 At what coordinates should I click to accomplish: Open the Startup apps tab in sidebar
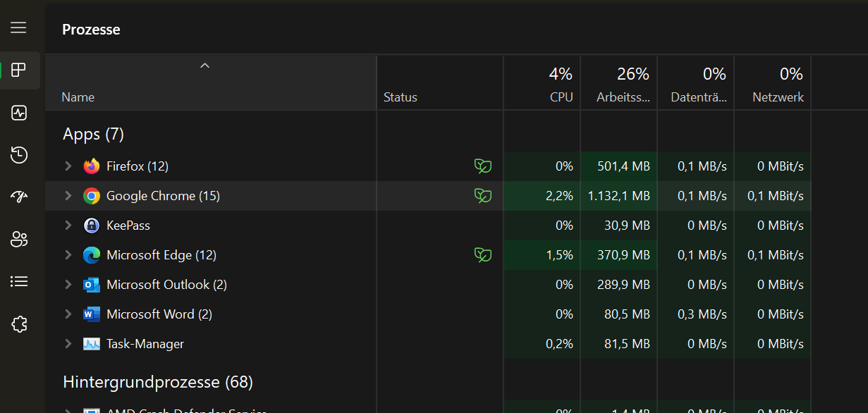point(19,197)
